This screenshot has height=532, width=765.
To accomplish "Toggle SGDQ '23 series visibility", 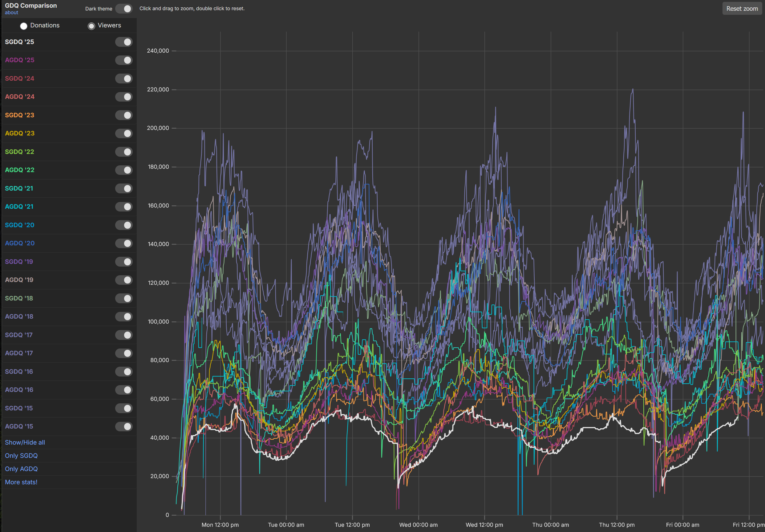I will [123, 115].
